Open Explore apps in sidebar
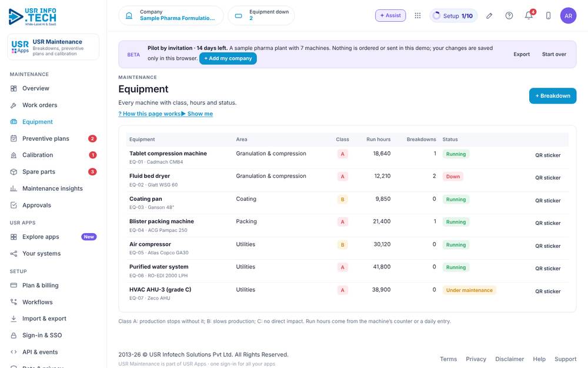This screenshot has width=588, height=368. (41, 237)
